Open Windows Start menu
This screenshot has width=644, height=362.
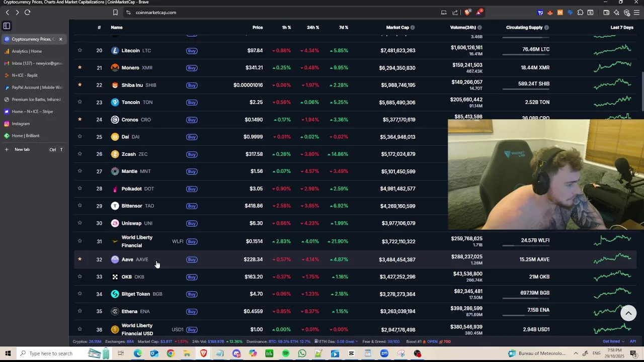pyautogui.click(x=8, y=353)
